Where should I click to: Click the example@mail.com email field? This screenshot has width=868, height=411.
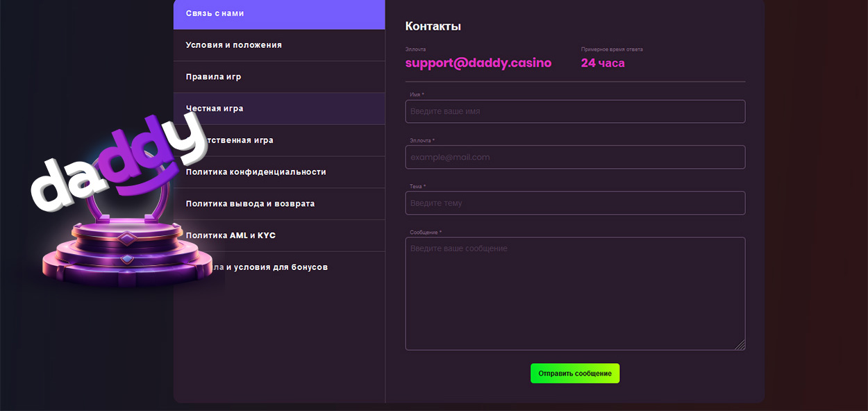pos(575,157)
